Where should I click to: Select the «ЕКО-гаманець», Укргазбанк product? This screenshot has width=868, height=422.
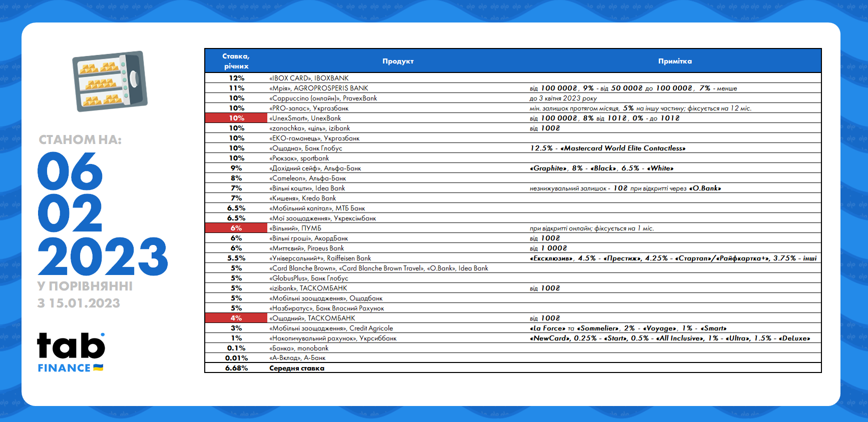(x=314, y=138)
